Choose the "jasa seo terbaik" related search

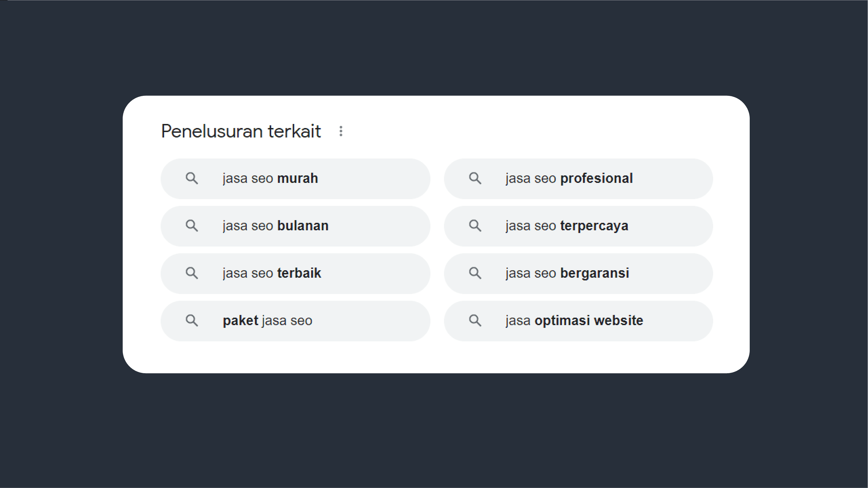tap(271, 273)
